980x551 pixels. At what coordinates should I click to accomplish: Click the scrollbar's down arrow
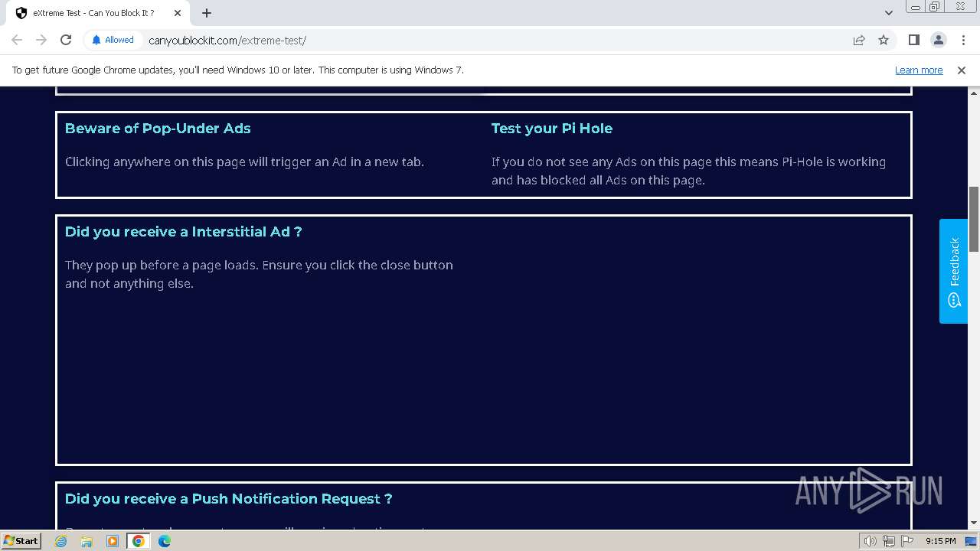tap(974, 523)
